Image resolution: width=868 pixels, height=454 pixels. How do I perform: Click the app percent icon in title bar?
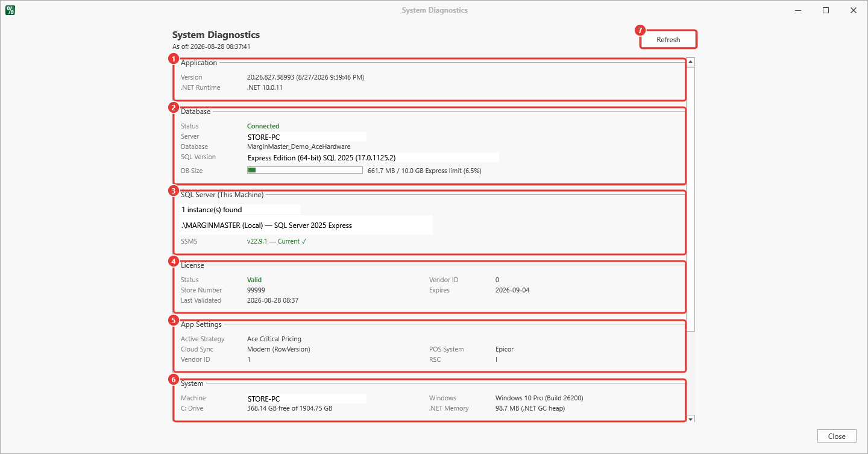(x=10, y=10)
